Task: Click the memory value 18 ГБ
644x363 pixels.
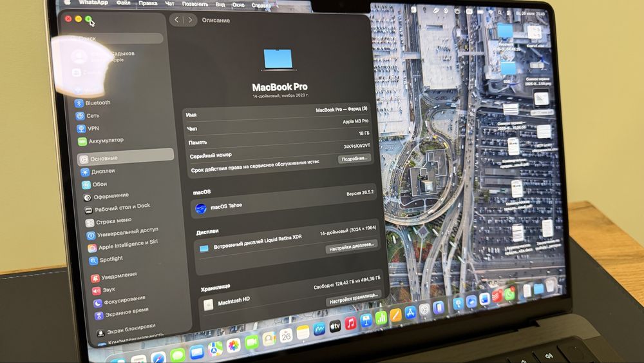Action: pos(364,133)
